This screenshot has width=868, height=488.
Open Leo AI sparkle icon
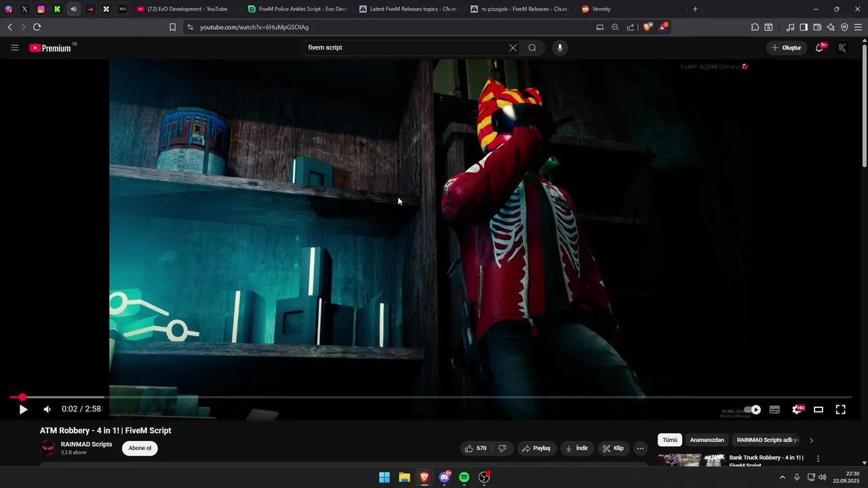(x=831, y=27)
